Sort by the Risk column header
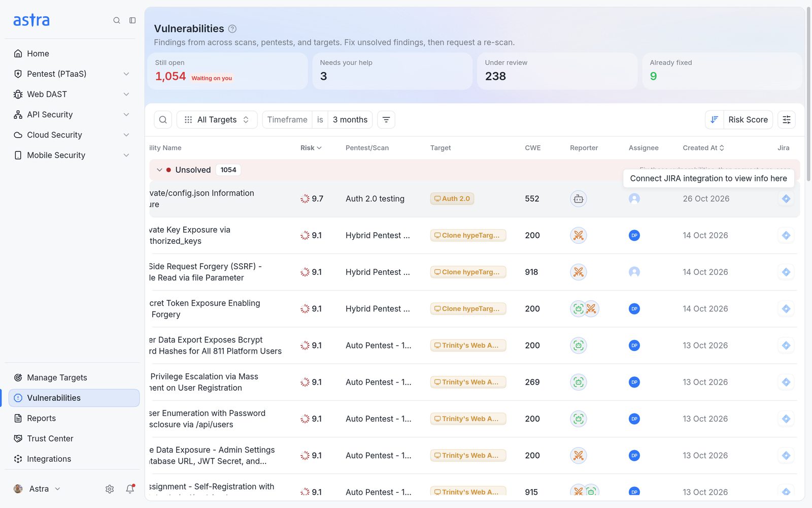Screen dimensions: 812x508 pos(311,148)
